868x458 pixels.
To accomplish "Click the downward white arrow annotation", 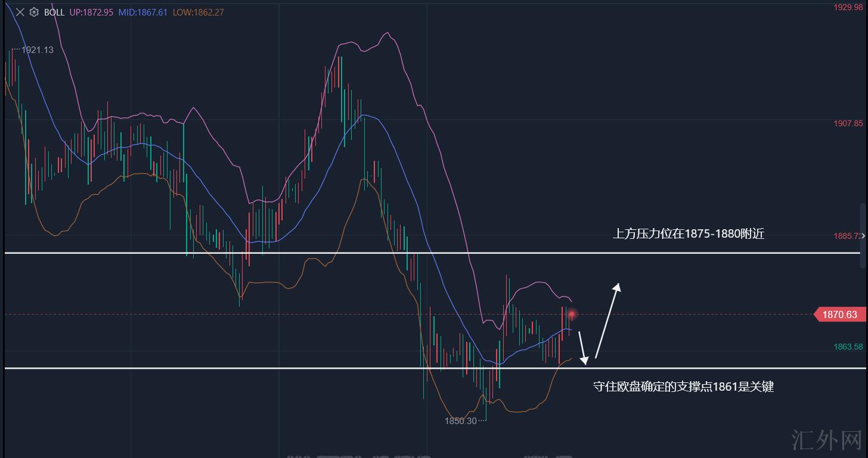I will (x=582, y=348).
